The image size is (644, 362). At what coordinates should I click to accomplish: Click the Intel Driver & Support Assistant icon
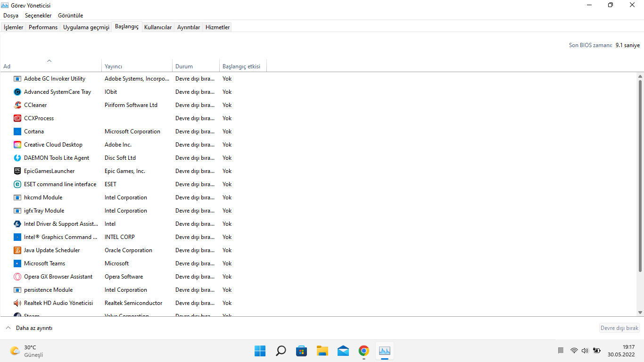(17, 224)
